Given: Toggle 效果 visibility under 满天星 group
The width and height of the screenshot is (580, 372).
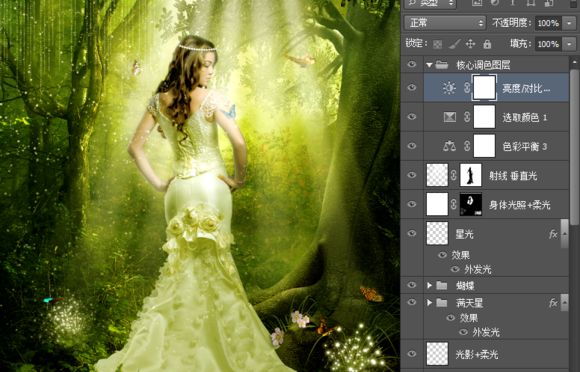Looking at the screenshot, I should coord(451,318).
